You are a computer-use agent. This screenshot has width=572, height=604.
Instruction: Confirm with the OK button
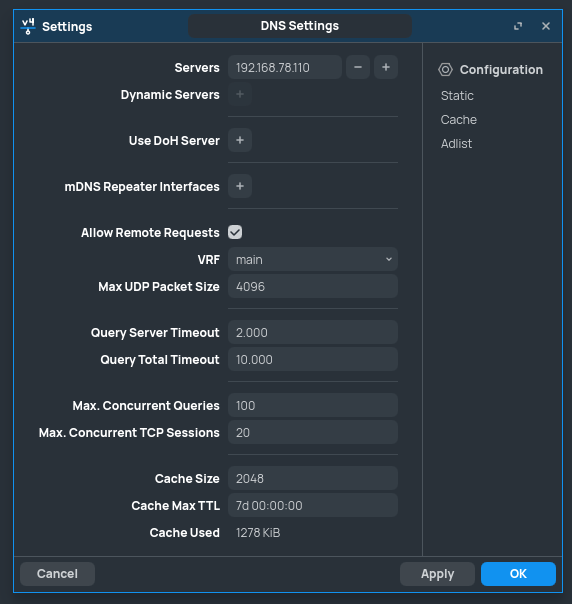pyautogui.click(x=518, y=574)
